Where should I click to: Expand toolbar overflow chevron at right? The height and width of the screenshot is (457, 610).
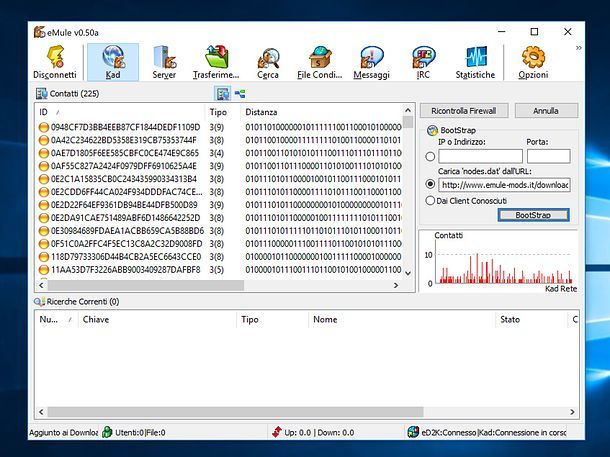tap(579, 47)
